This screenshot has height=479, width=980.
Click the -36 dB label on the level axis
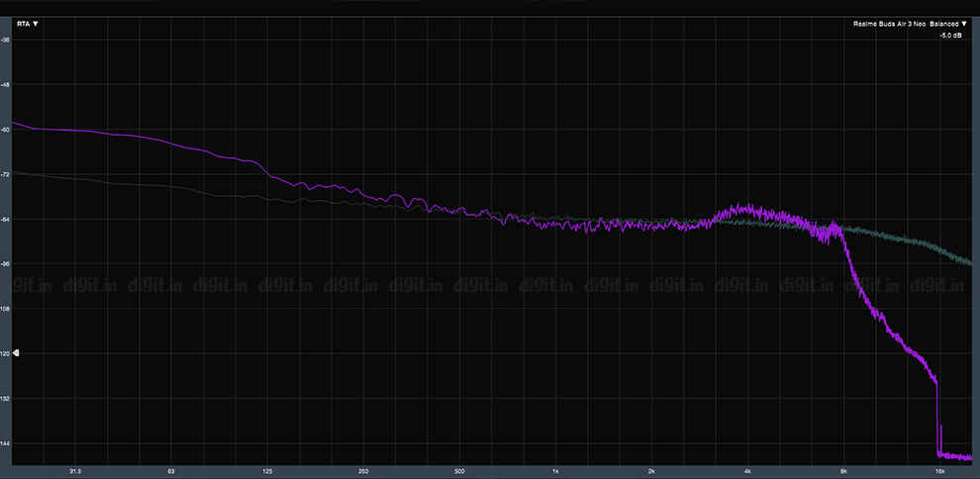[x=6, y=40]
